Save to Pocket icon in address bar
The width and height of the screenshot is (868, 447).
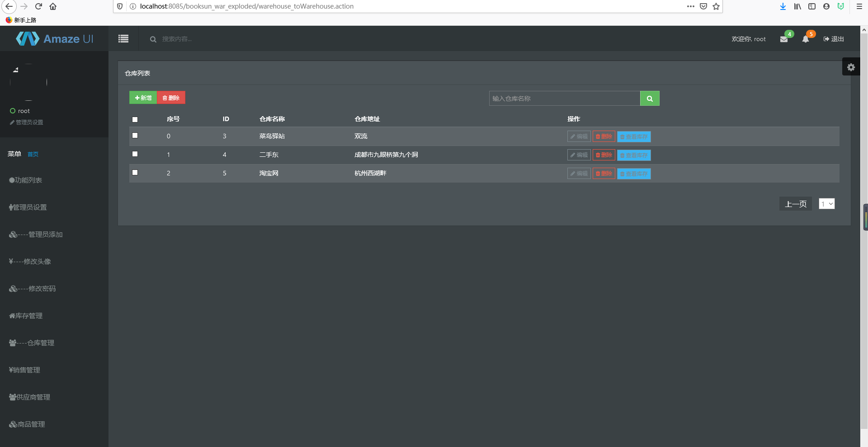pos(703,6)
